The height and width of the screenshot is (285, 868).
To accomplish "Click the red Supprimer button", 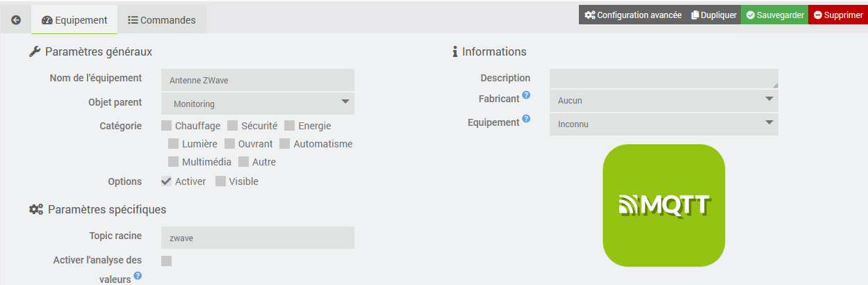I will pyautogui.click(x=837, y=15).
